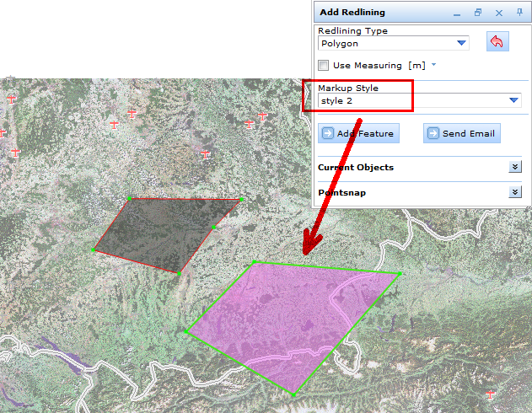This screenshot has width=532, height=413.
Task: Open the measuring unit [m] dropdown arrow
Action: 434,65
